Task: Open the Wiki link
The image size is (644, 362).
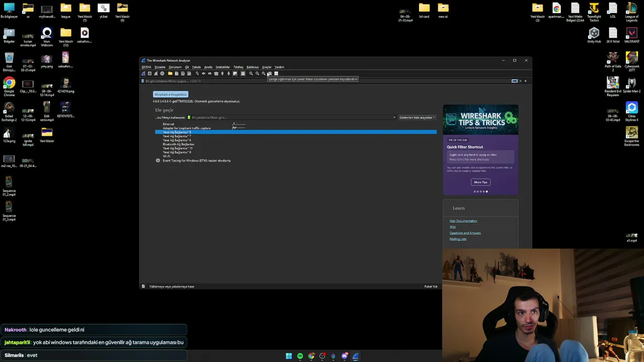Action: 453,227
